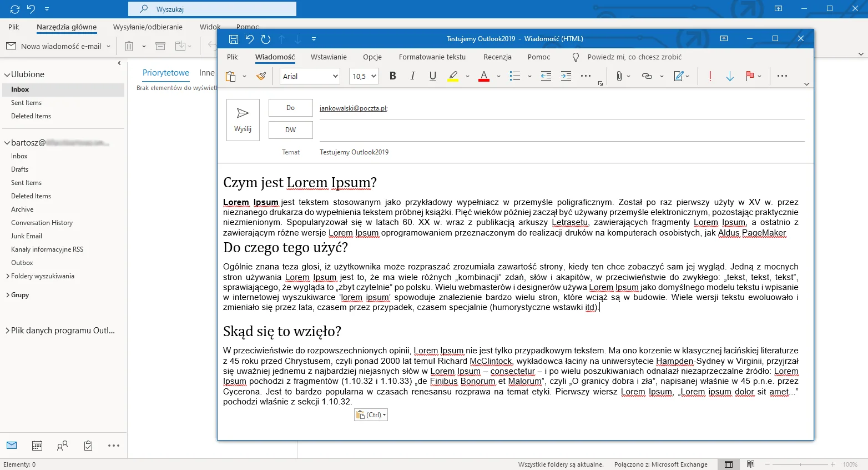Switch to the Formatowanie tekstu tab
The height and width of the screenshot is (470, 868).
click(432, 57)
